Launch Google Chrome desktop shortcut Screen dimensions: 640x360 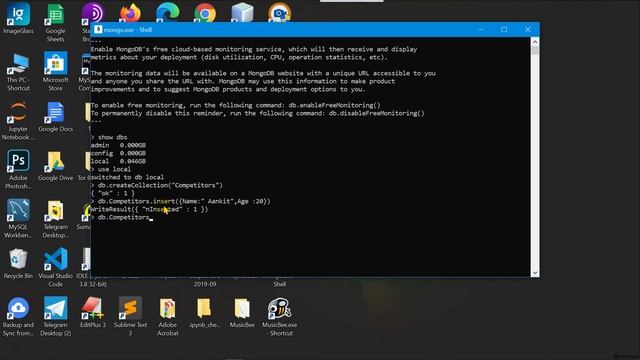pos(205,13)
